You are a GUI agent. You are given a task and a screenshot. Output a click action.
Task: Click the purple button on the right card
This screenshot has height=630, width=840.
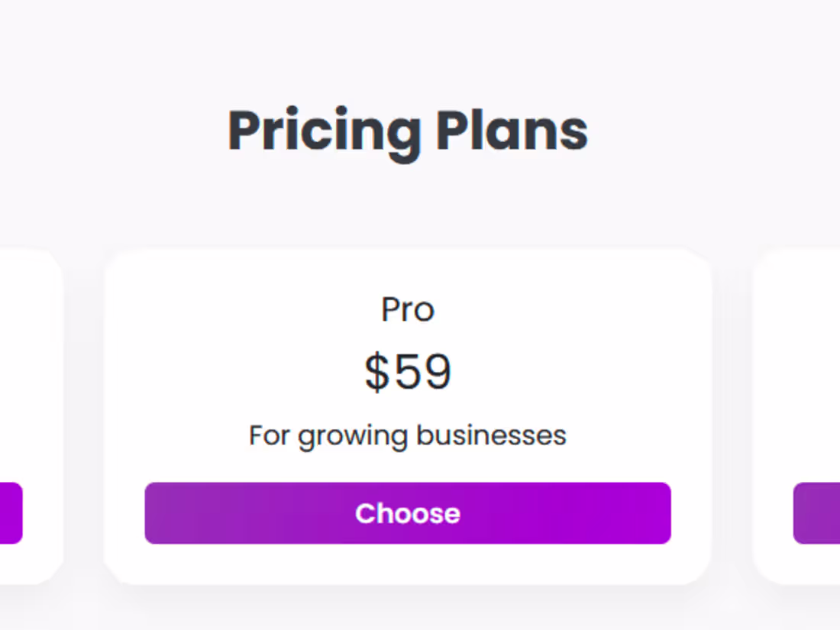[817, 513]
